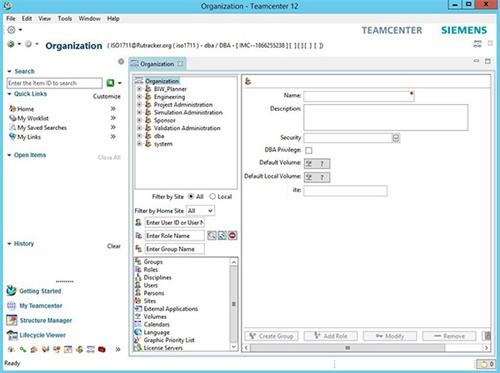Select the Local radio button for site filter

212,196
